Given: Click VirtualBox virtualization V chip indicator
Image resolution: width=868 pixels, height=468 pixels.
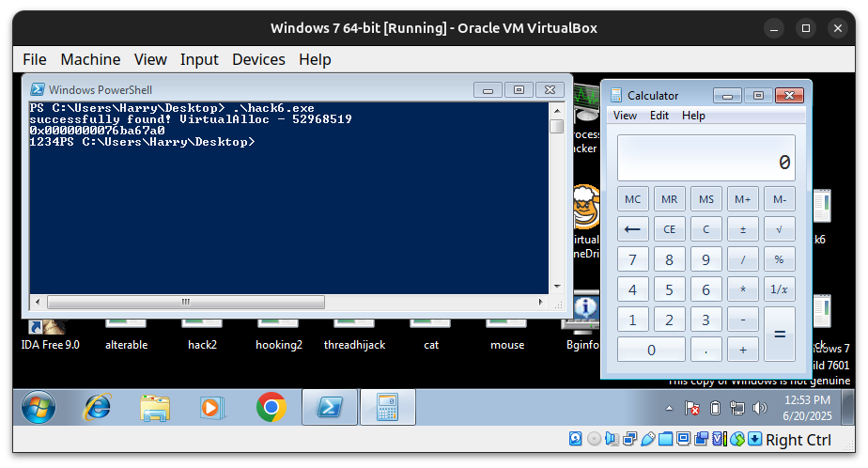Looking at the screenshot, I should [x=719, y=439].
